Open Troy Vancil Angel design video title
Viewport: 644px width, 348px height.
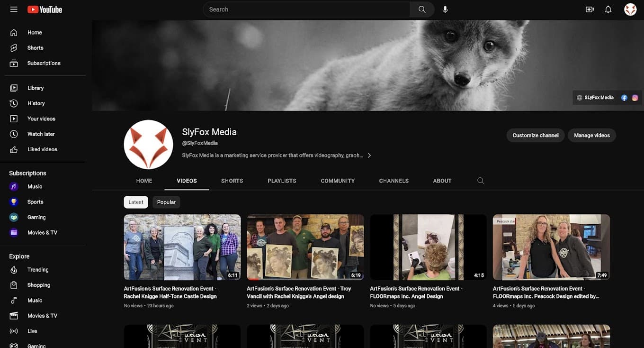click(299, 293)
